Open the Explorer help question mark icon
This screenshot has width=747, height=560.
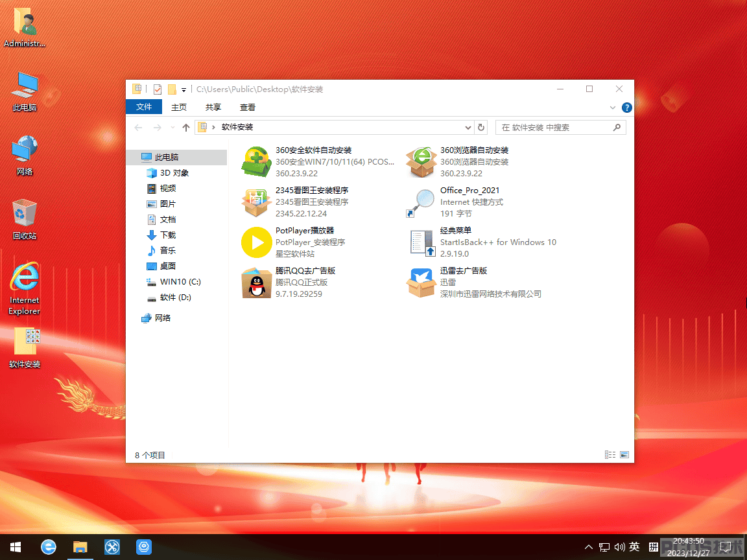click(627, 108)
